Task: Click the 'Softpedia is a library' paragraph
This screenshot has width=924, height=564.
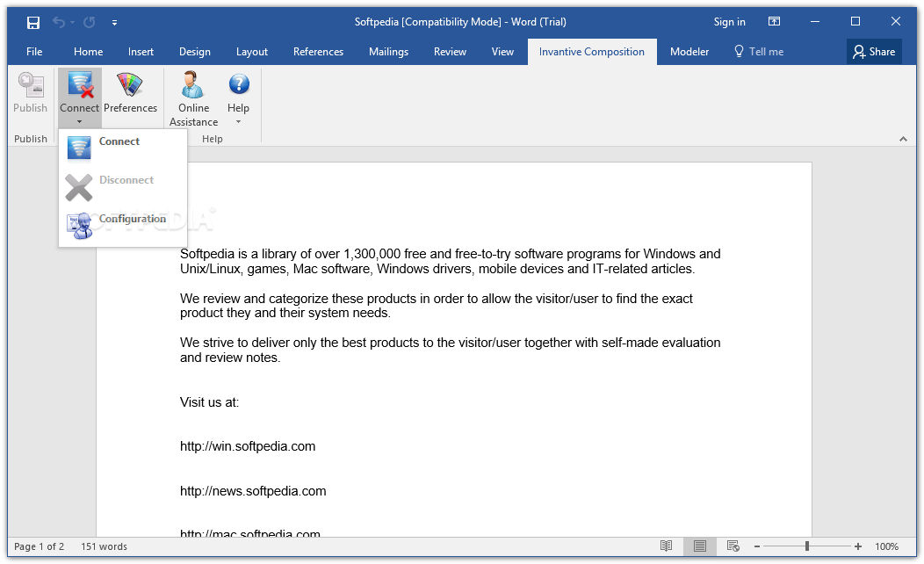Action: (x=451, y=262)
